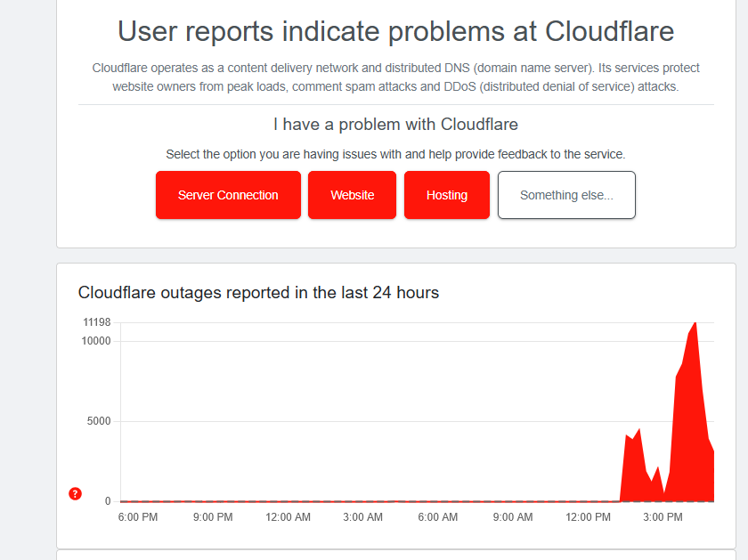
Task: Click the 11198 maximum value label
Action: [x=96, y=322]
